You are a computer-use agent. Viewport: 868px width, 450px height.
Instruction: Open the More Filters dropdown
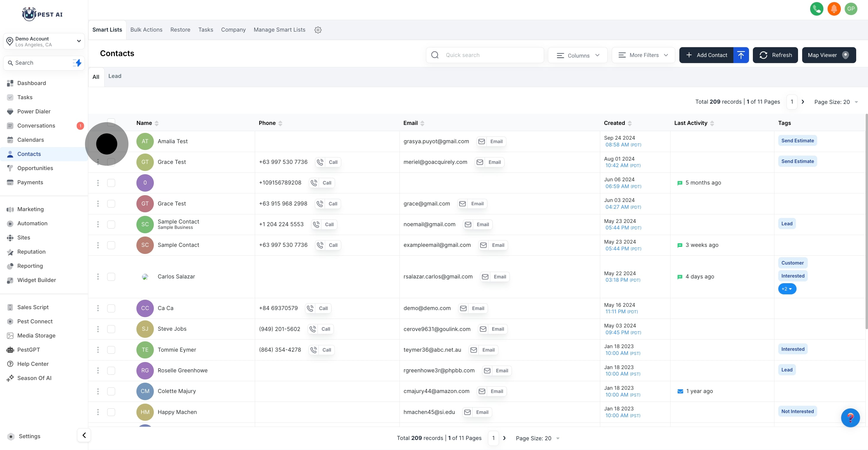click(643, 55)
